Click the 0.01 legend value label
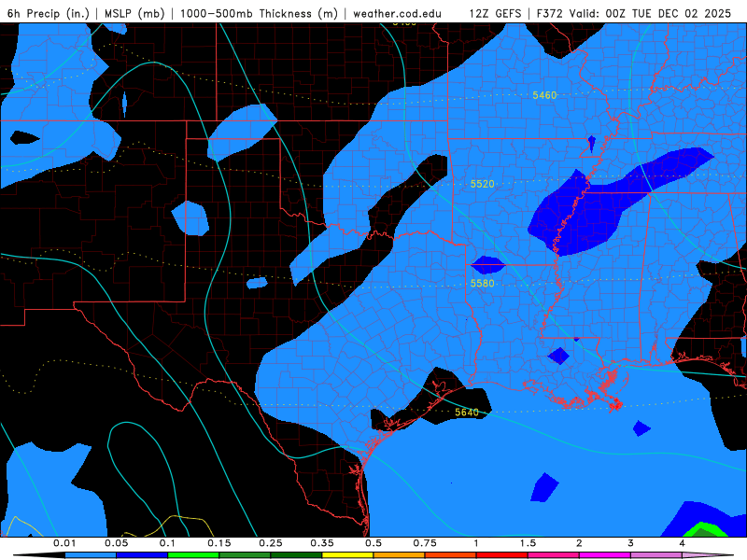This screenshot has height=560, width=747. [x=64, y=543]
